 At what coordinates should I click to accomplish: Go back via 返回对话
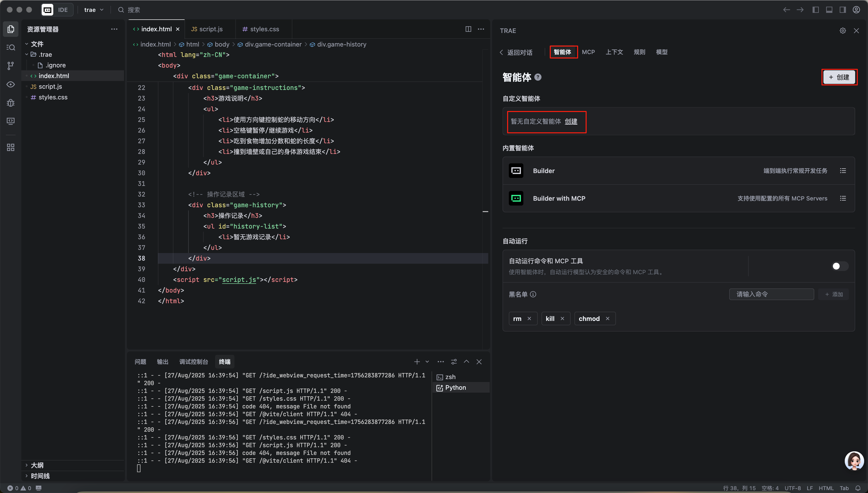[516, 52]
